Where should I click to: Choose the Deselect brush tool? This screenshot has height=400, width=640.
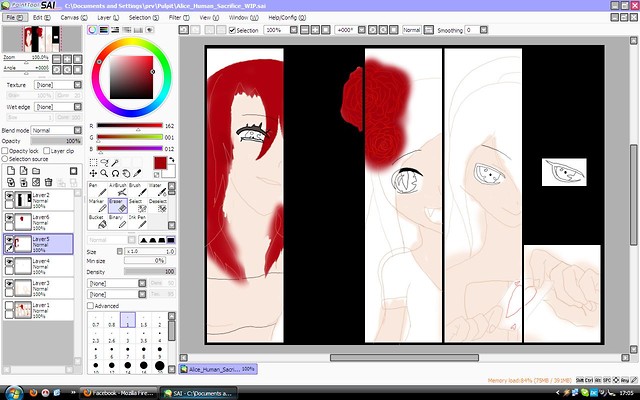[x=158, y=206]
